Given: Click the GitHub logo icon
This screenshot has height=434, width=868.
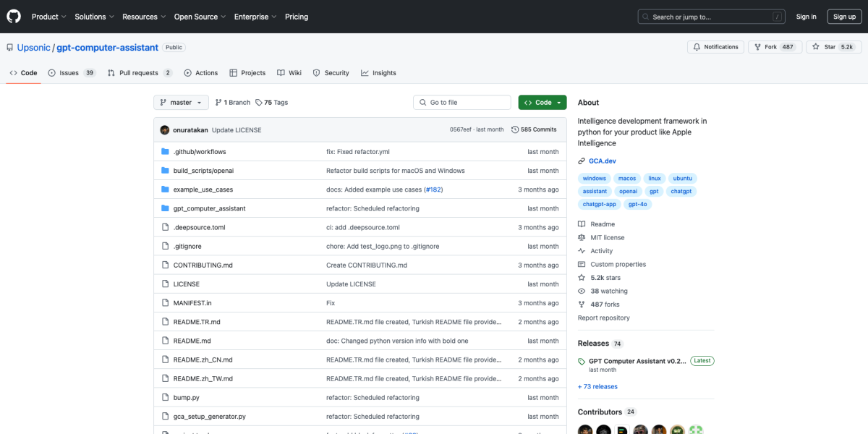Looking at the screenshot, I should [14, 17].
